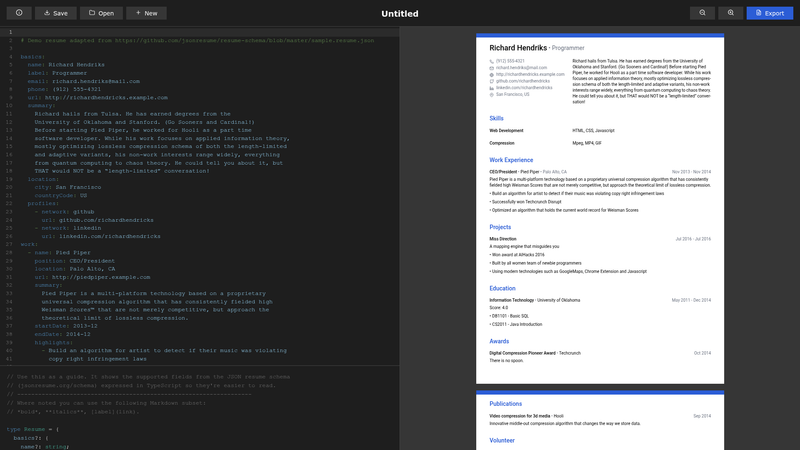Click 'email: richard.hendriks@mail.com' editor line
800x450 pixels.
click(84, 81)
